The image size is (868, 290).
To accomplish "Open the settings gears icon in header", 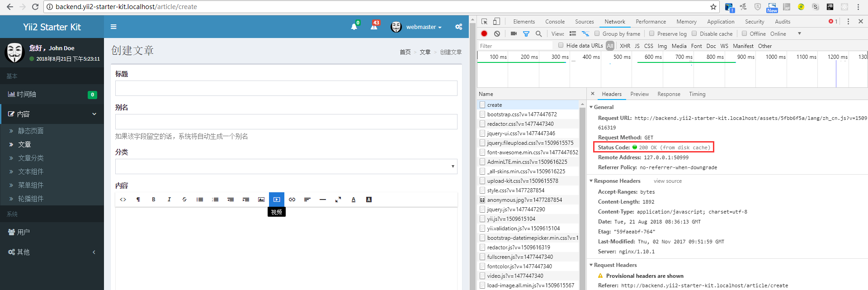I will (458, 27).
